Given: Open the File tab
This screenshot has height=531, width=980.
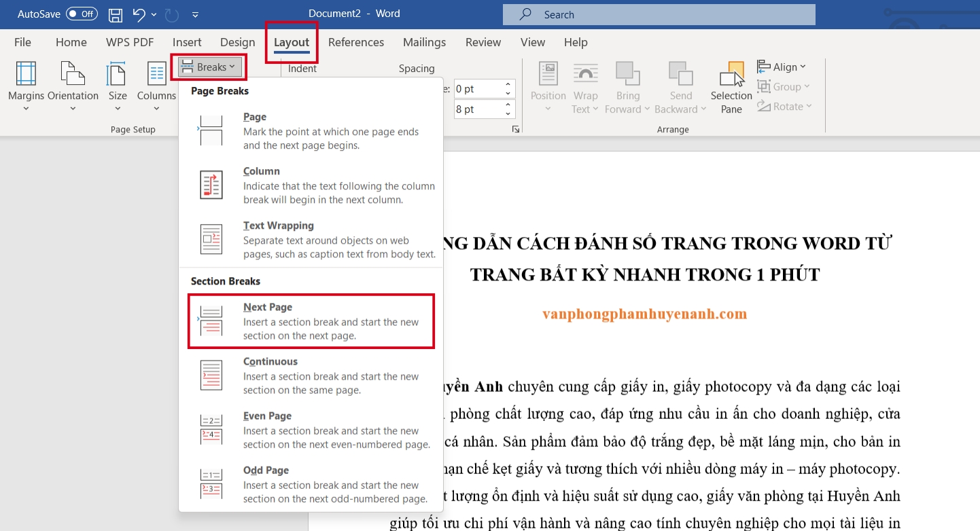Looking at the screenshot, I should [22, 42].
